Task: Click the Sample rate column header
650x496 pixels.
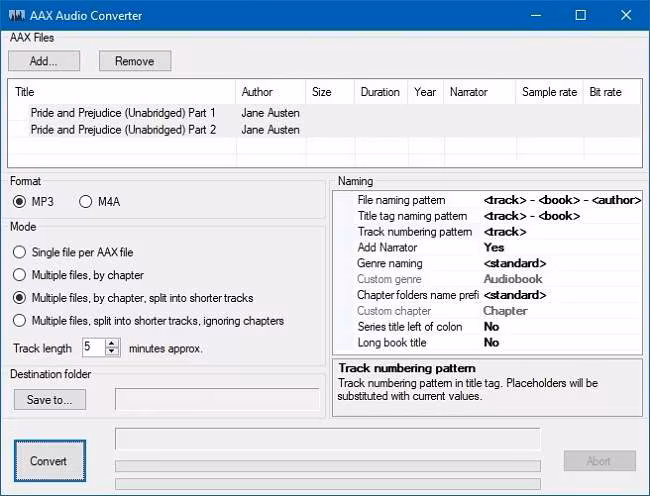Action: click(550, 92)
